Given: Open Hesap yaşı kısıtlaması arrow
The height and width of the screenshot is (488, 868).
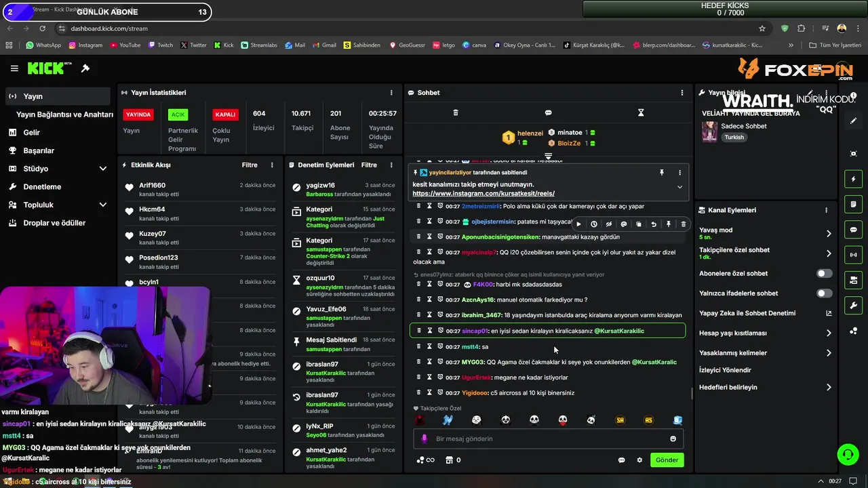Looking at the screenshot, I should pyautogui.click(x=829, y=333).
